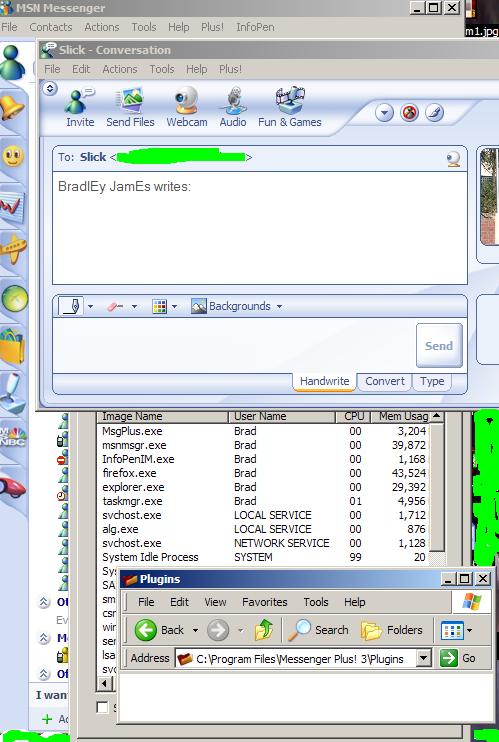
Task: Select msnmsgr.exe process row
Action: (x=263, y=445)
